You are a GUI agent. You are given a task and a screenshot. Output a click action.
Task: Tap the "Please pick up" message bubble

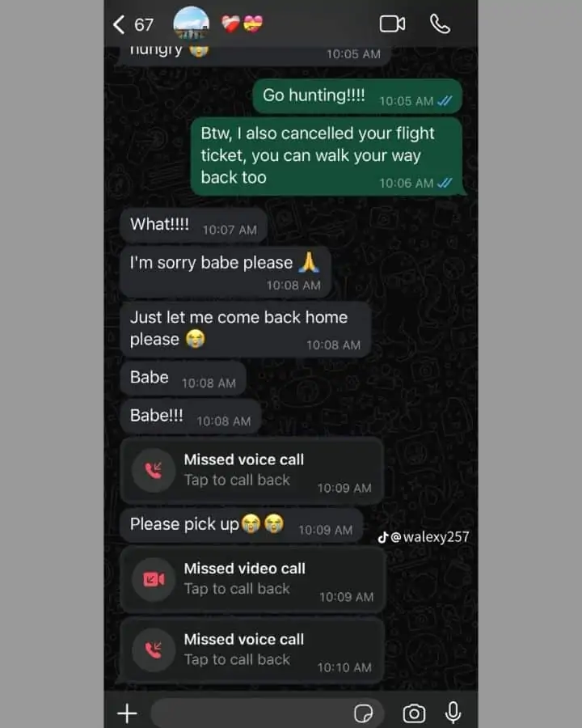[242, 525]
